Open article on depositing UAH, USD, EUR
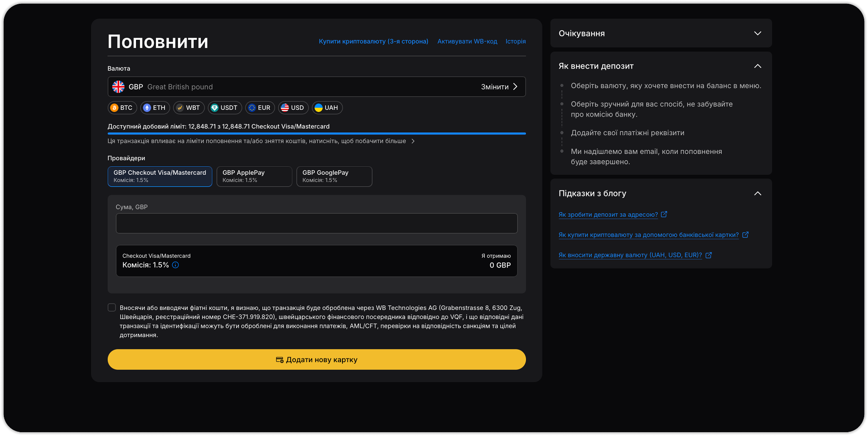This screenshot has width=868, height=436. pos(630,255)
